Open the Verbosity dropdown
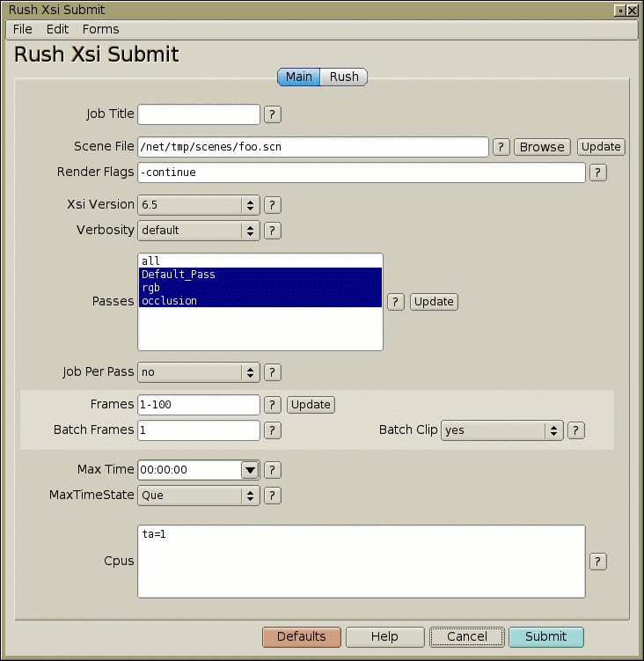644x661 pixels. (199, 231)
